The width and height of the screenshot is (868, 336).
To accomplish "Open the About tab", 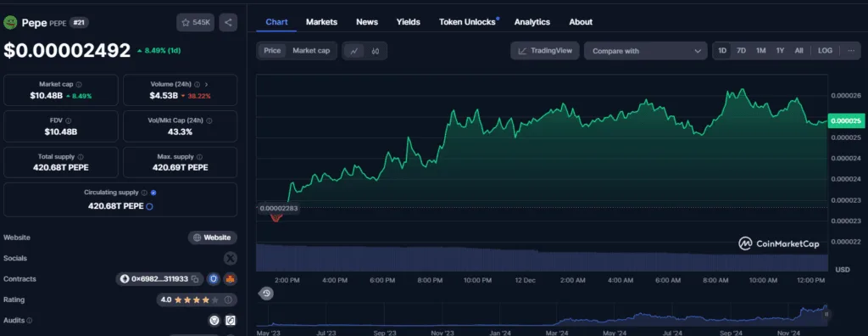I will click(581, 22).
